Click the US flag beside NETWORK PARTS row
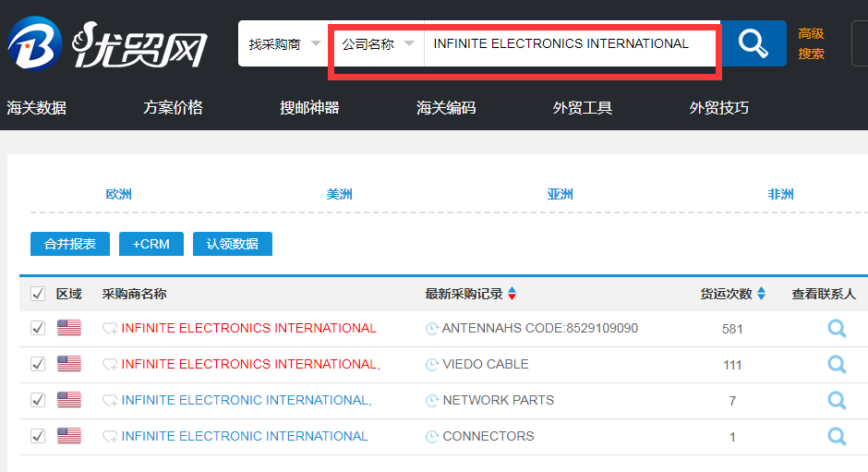Viewport: 868px width, 472px height. [69, 400]
